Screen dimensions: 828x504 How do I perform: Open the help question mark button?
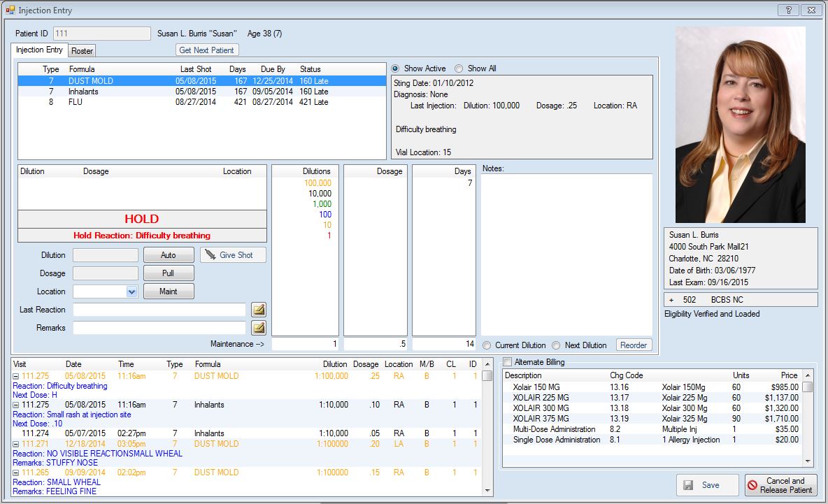[788, 10]
